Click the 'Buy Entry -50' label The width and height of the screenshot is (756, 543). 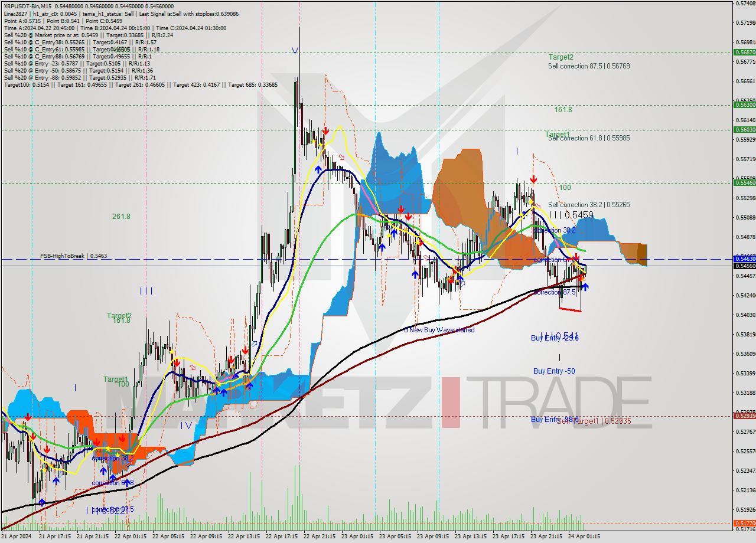point(554,371)
